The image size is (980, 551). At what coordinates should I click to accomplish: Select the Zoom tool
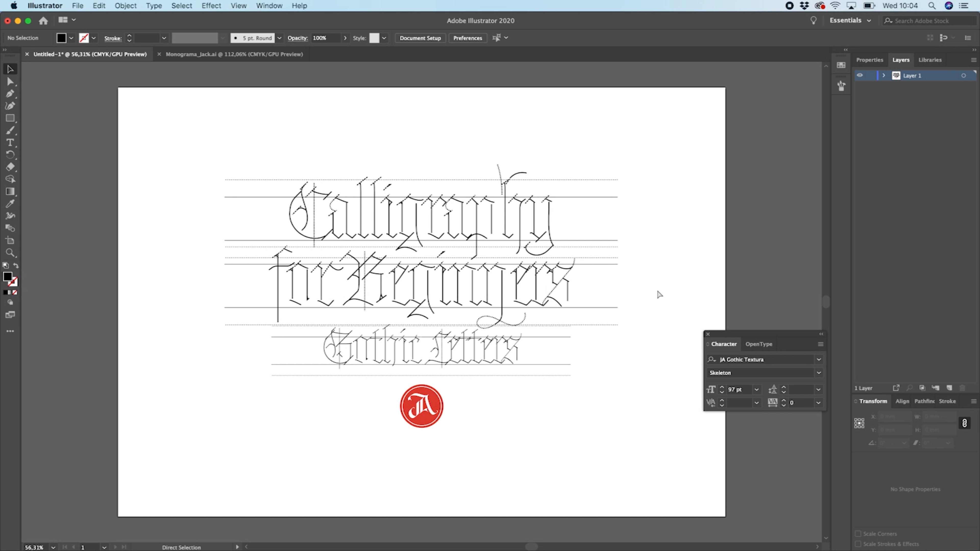tap(10, 253)
